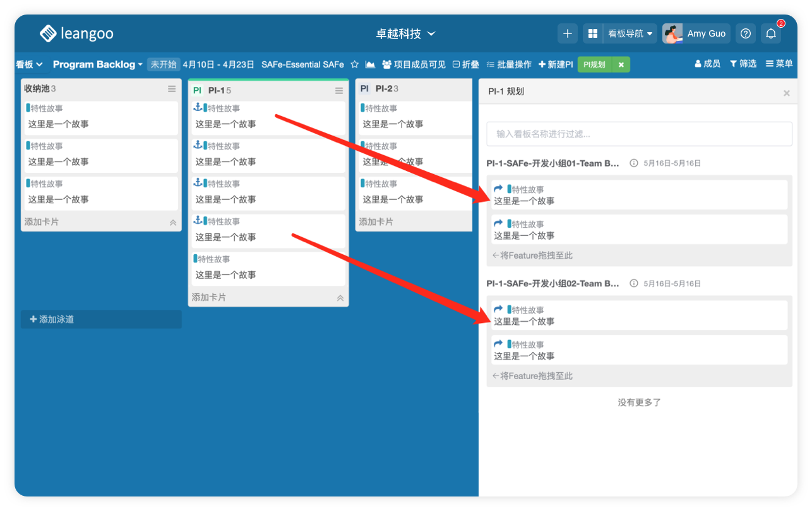Star the Program Backlog board
The height and width of the screenshot is (511, 812).
click(354, 64)
